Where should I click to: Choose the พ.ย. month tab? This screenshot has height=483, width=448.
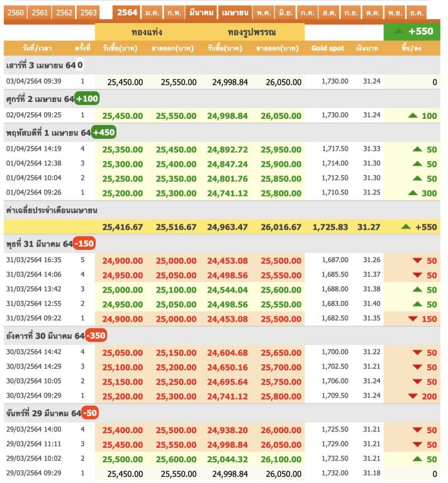395,13
